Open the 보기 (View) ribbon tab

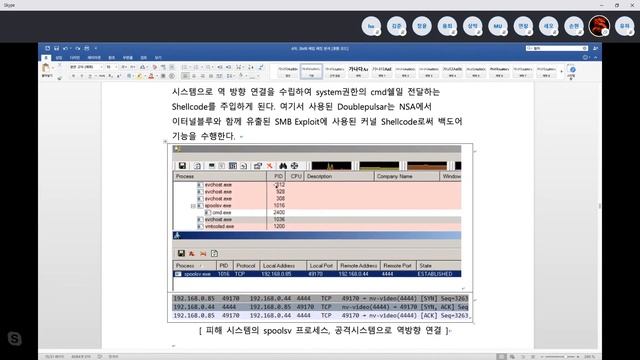(x=158, y=58)
